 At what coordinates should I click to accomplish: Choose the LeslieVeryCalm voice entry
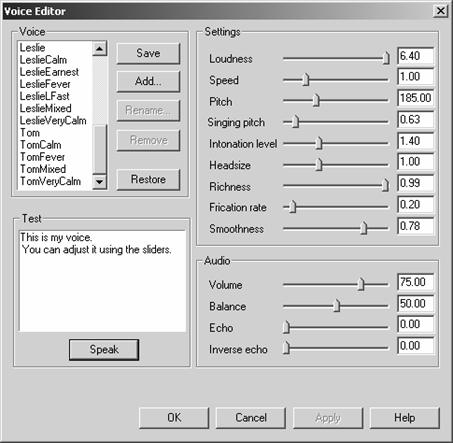click(53, 121)
